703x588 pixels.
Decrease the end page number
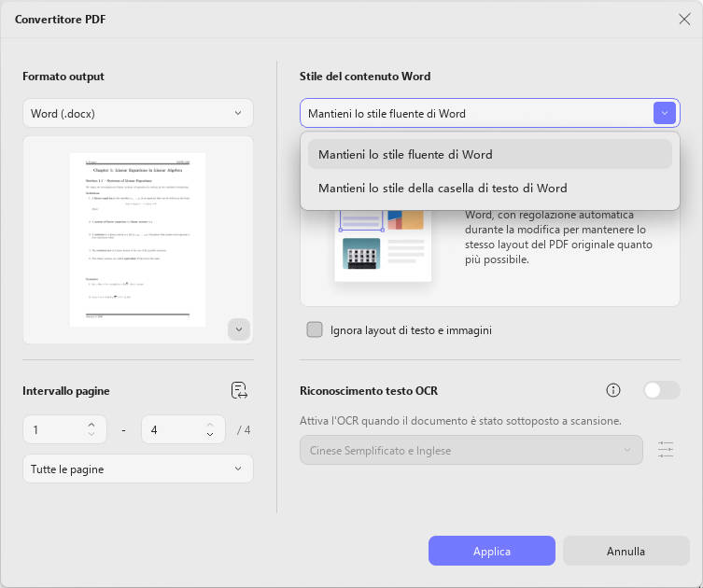[x=210, y=434]
